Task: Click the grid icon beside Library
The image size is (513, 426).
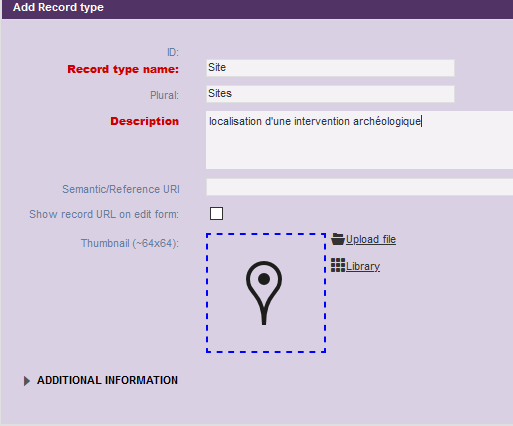Action: [338, 265]
